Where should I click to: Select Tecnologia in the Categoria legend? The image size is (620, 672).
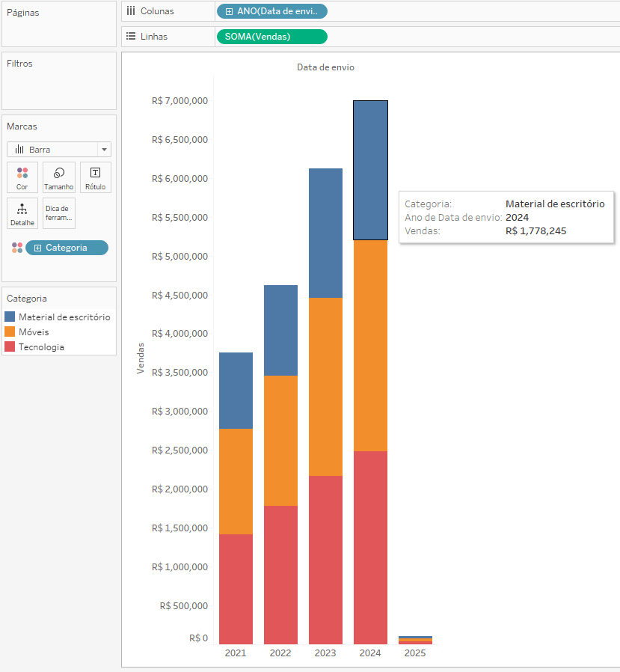click(x=41, y=346)
